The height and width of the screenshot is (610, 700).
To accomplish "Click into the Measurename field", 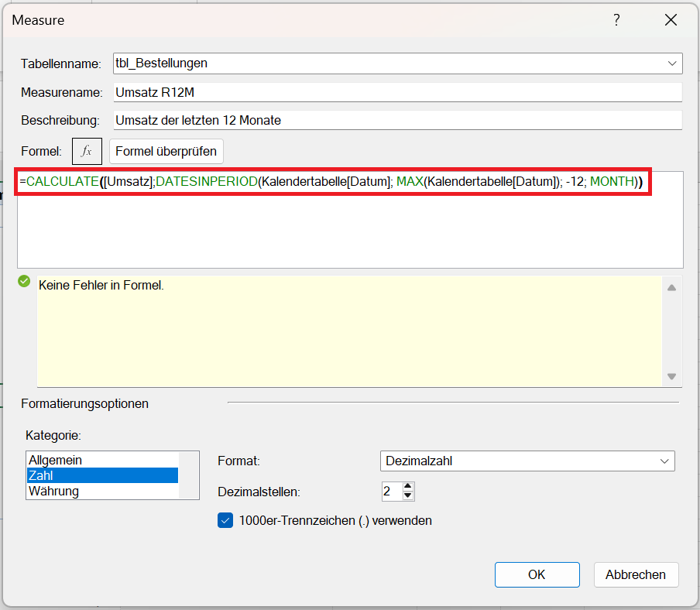I will (x=396, y=92).
